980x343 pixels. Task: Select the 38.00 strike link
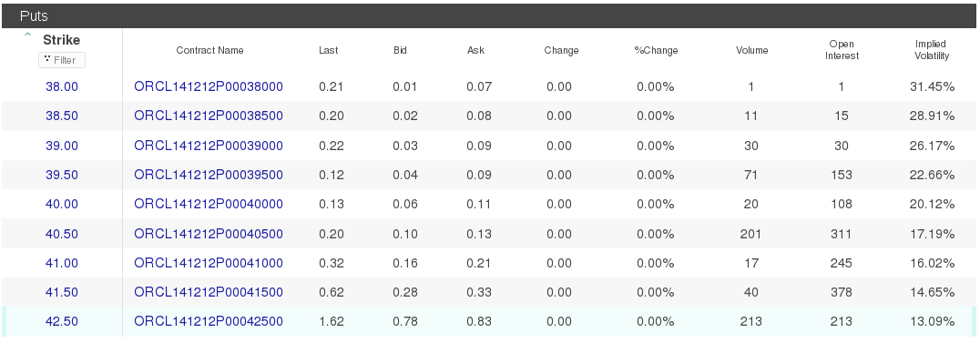click(x=62, y=86)
